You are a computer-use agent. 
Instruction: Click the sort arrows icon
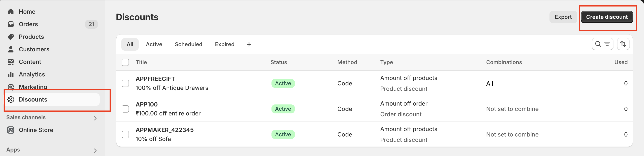tap(623, 44)
